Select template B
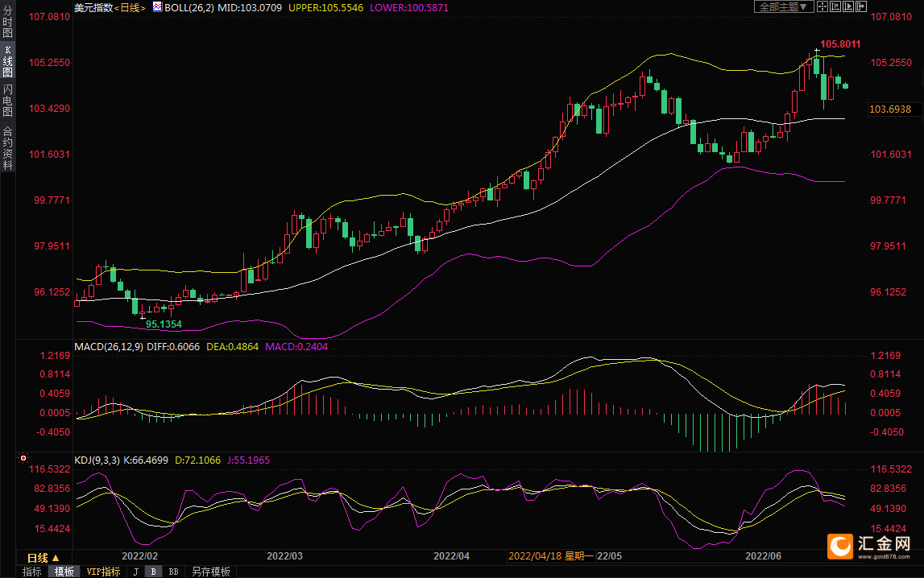Image resolution: width=924 pixels, height=578 pixels. 153,572
